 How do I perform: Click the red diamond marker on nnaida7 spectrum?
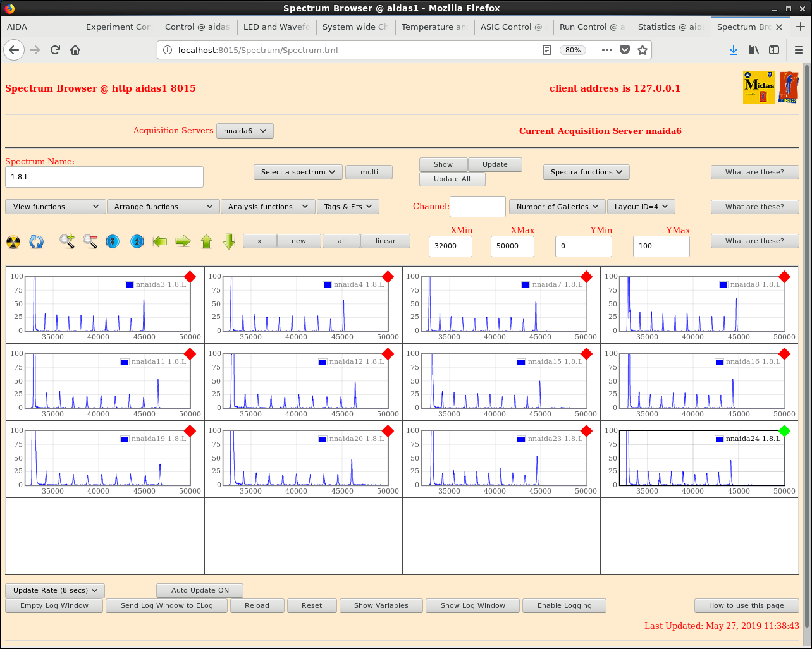pyautogui.click(x=586, y=277)
